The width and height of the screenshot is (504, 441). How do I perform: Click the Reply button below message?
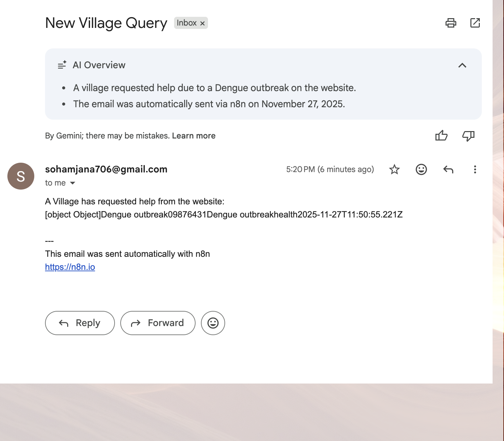point(80,323)
